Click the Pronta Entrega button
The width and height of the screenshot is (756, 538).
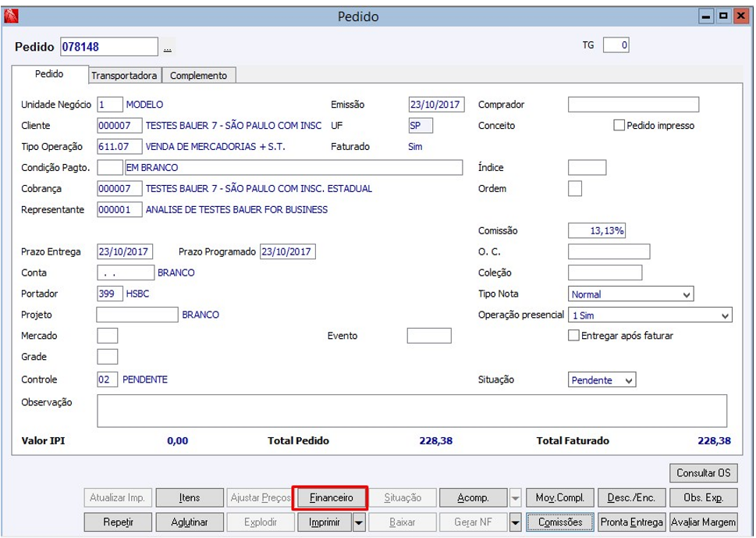(x=632, y=522)
